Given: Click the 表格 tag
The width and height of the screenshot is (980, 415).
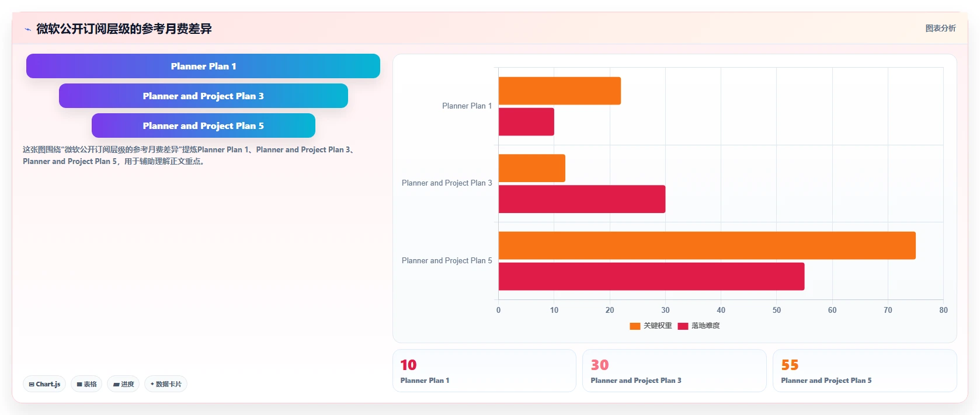Looking at the screenshot, I should (86, 384).
